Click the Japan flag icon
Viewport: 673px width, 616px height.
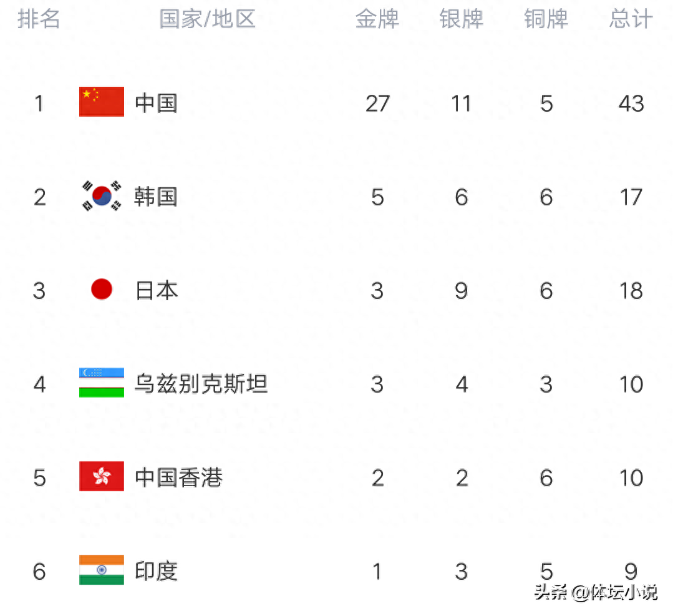click(102, 289)
